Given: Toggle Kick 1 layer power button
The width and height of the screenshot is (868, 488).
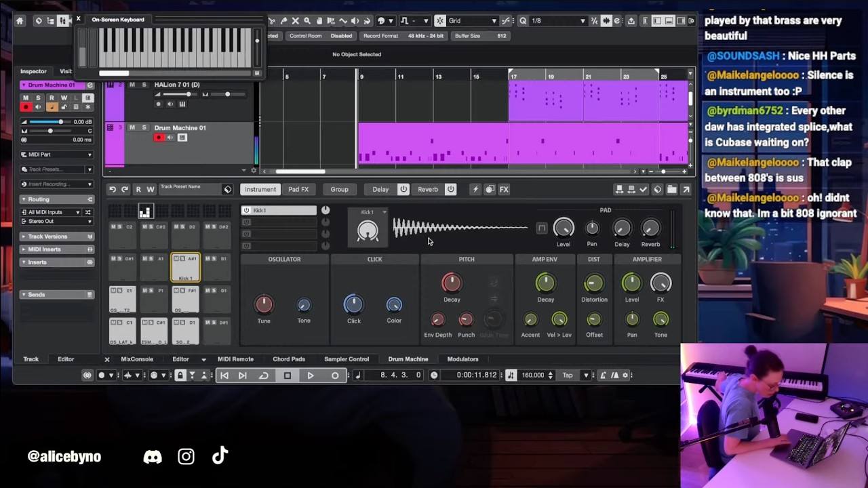Looking at the screenshot, I should coord(246,211).
